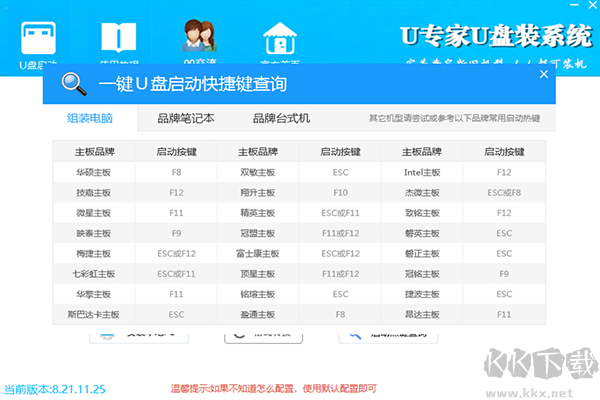
Task: Select the 梅捷主板 cell
Action: (94, 253)
